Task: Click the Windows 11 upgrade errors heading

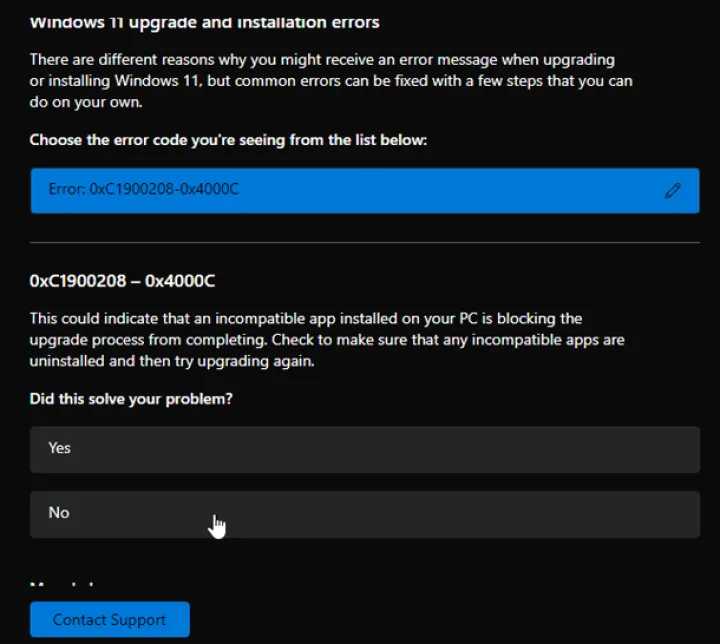Action: coord(204,21)
